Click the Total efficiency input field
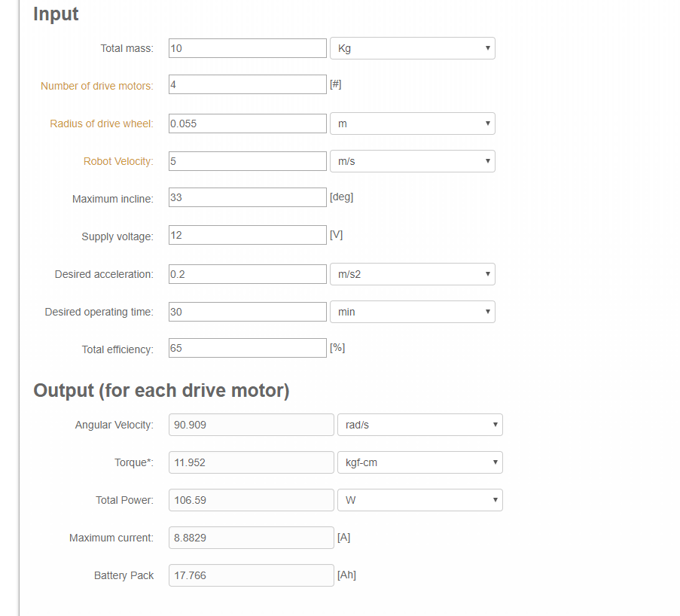 (247, 348)
